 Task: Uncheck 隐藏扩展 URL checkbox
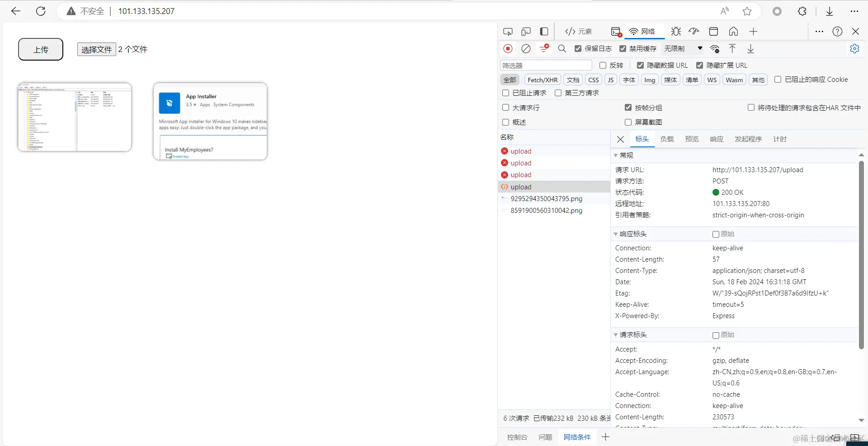700,66
